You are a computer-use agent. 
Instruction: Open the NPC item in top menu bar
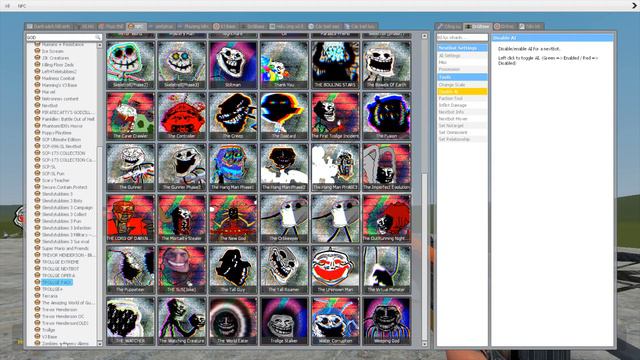pos(22,6)
